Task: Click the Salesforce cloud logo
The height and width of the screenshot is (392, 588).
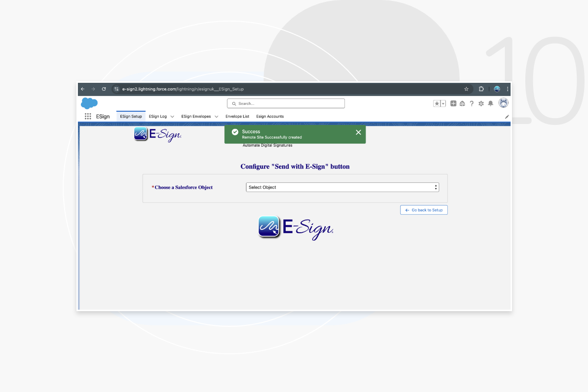Action: tap(89, 103)
